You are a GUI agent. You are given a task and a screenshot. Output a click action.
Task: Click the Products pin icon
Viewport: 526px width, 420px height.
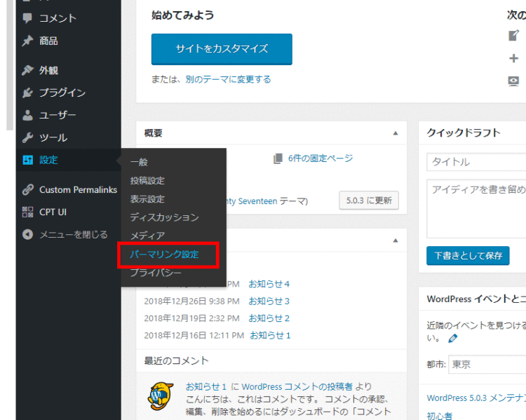[27, 41]
